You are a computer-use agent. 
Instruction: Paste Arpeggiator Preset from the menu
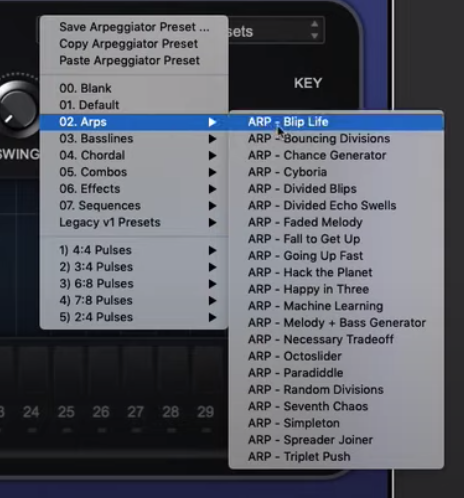(134, 61)
